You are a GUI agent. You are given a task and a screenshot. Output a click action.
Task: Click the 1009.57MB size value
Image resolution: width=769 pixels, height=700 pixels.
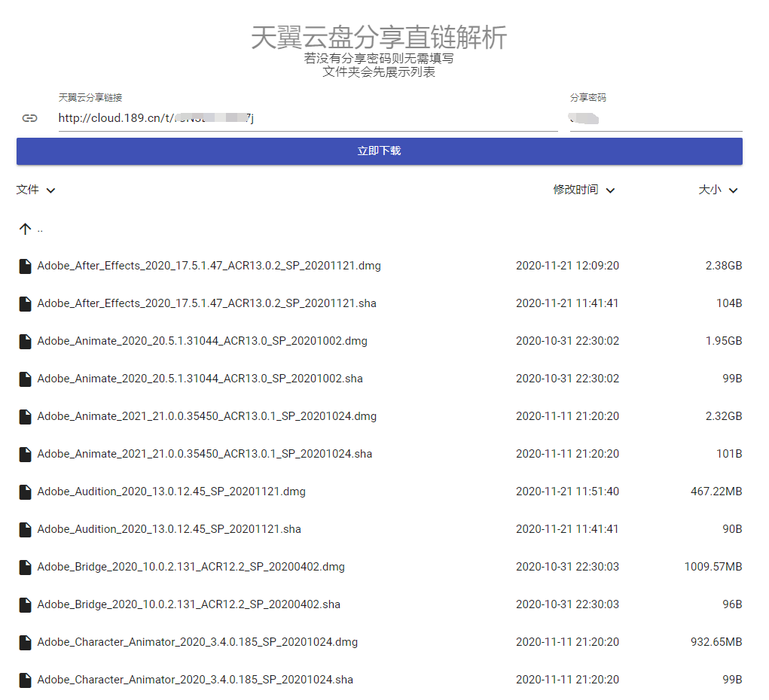713,567
